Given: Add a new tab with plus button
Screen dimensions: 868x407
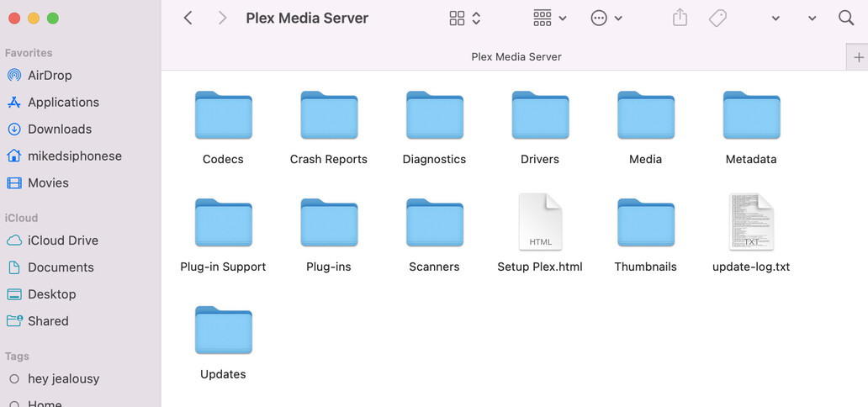Looking at the screenshot, I should click(x=859, y=57).
